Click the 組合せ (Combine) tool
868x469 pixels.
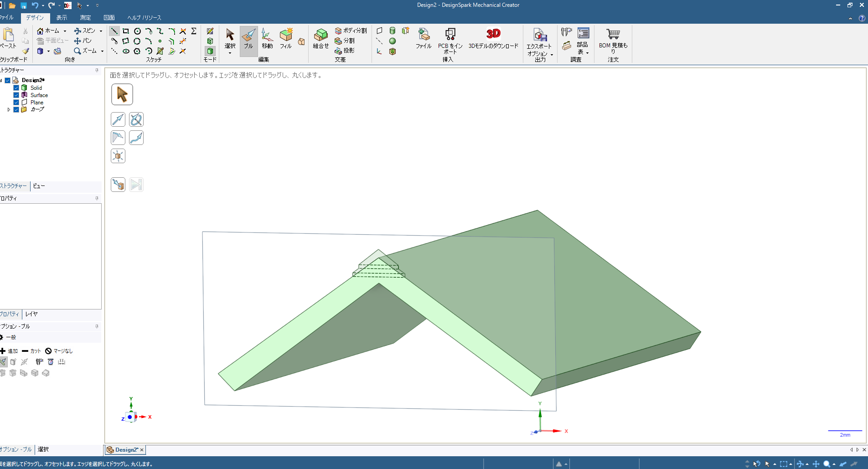[x=320, y=39]
